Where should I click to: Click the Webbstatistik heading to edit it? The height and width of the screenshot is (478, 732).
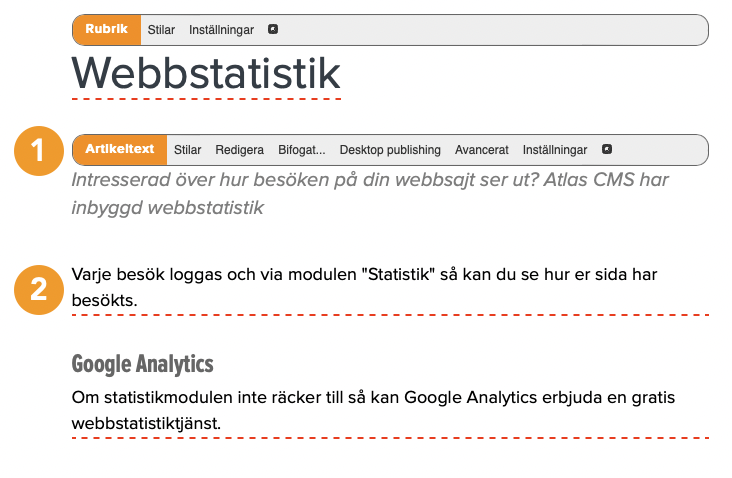tap(207, 73)
